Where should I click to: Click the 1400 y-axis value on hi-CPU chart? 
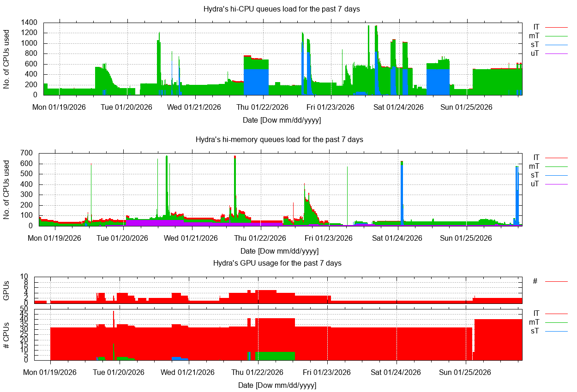pyautogui.click(x=29, y=23)
